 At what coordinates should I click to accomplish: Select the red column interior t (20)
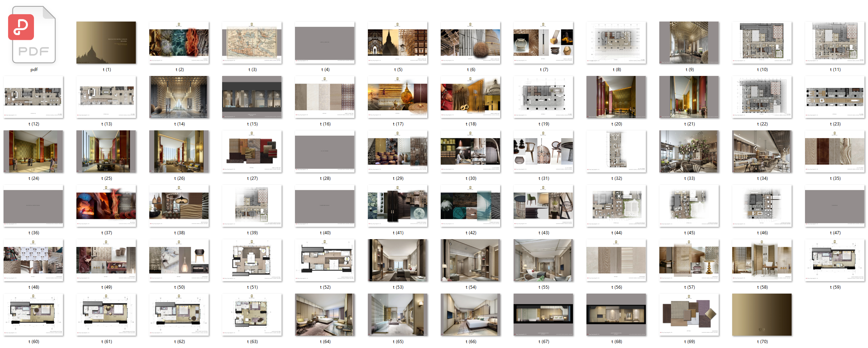tap(616, 97)
